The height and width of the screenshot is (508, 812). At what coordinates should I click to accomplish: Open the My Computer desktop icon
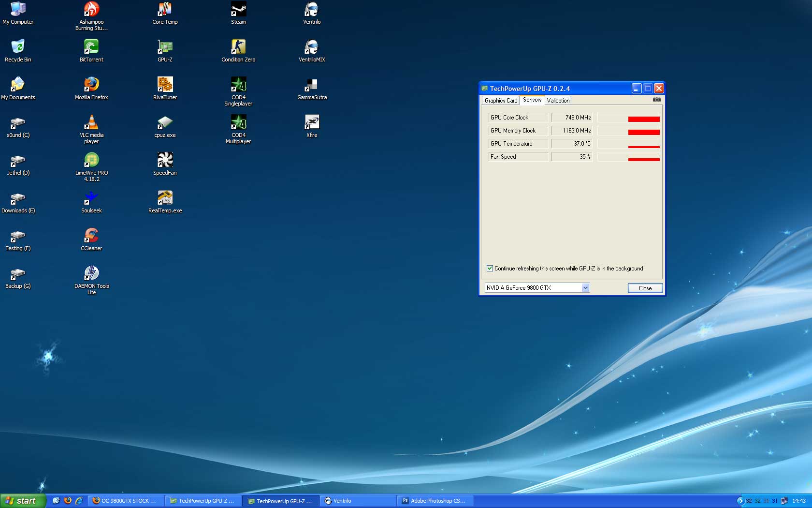(18, 13)
